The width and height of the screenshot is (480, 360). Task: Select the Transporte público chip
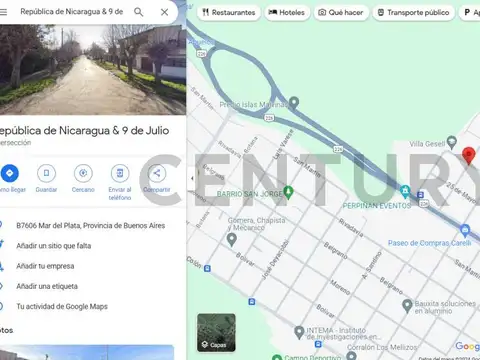point(413,13)
